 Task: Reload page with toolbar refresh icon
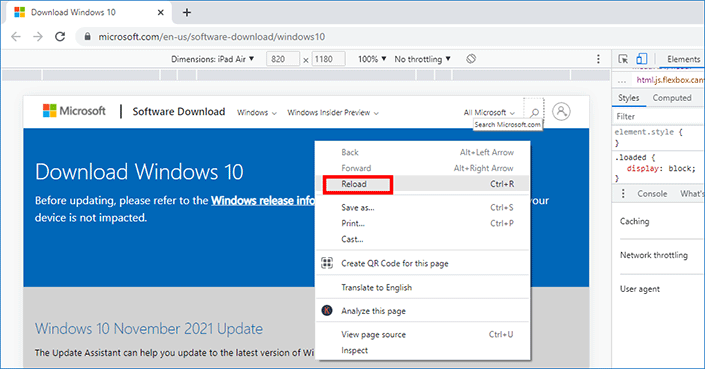60,36
